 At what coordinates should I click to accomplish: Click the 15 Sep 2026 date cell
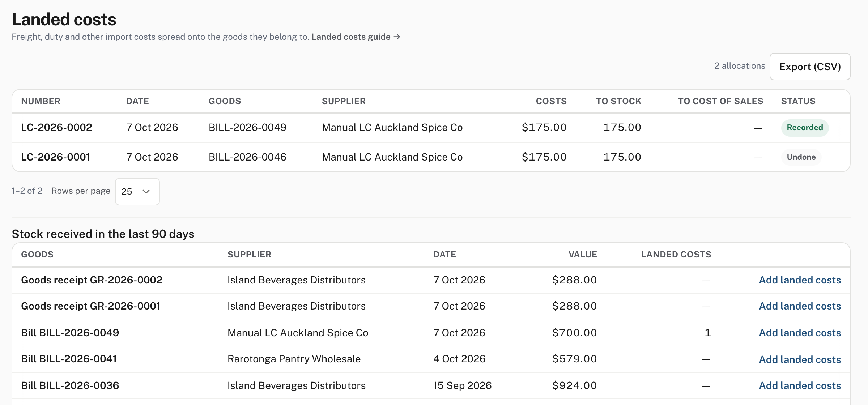462,385
